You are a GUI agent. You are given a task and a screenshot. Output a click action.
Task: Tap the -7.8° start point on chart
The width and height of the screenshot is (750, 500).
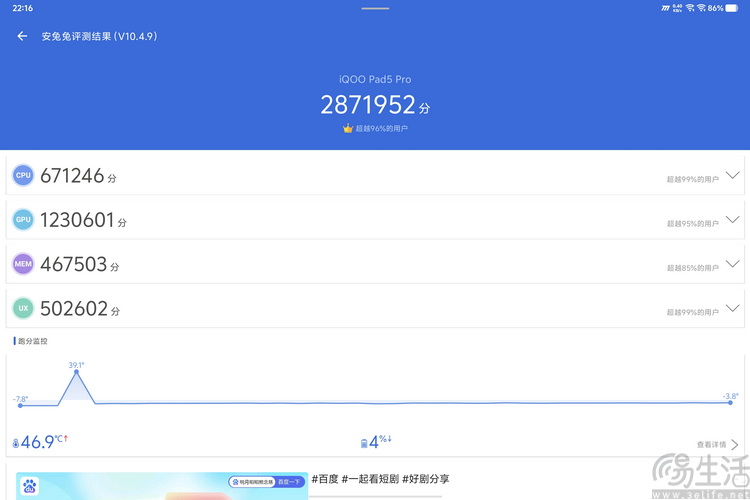tap(20, 406)
